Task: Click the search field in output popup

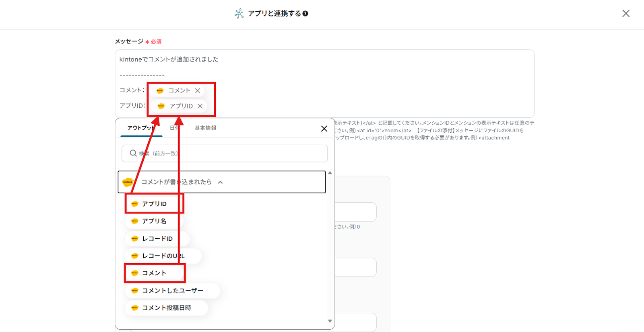Action: point(225,154)
